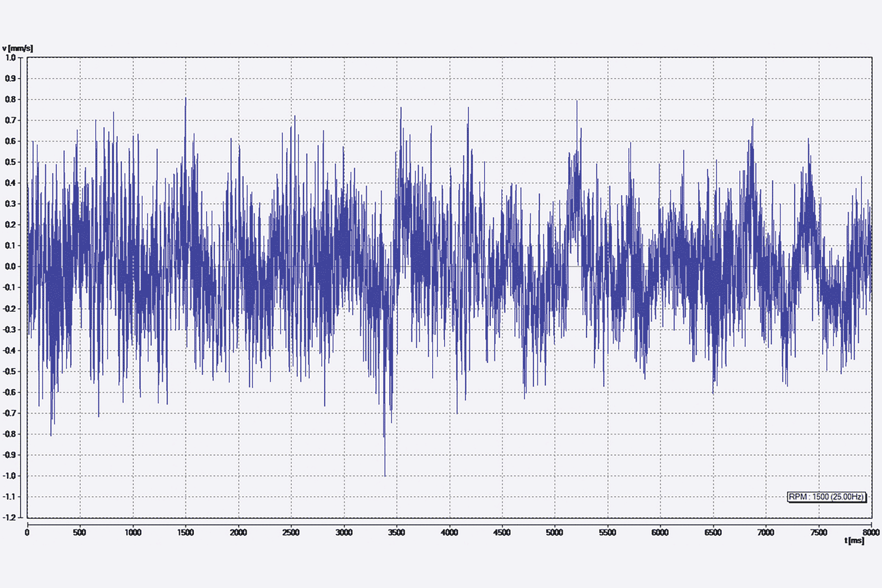Click the 1.0 value on velocity axis
The width and height of the screenshot is (882, 588).
tap(11, 57)
